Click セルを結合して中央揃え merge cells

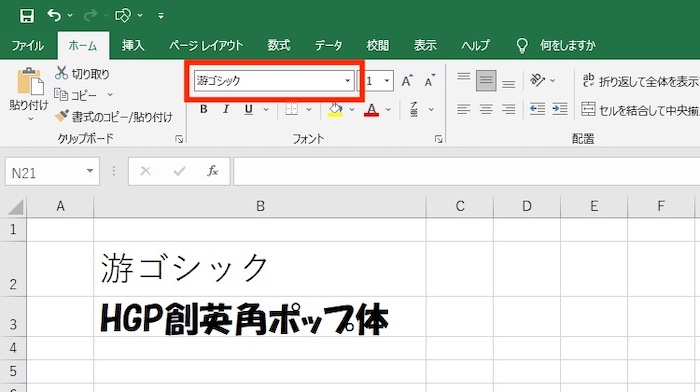click(x=640, y=109)
